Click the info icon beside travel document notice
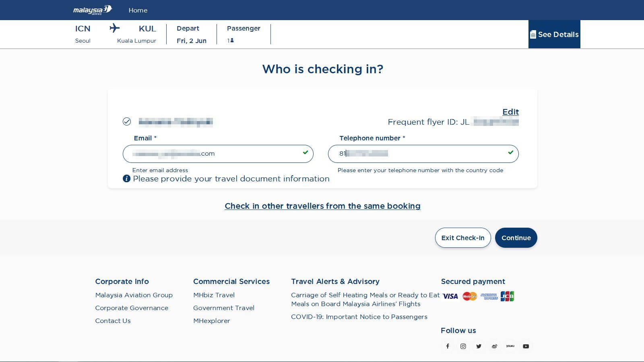Viewport: 644px width, 362px height. pyautogui.click(x=126, y=179)
